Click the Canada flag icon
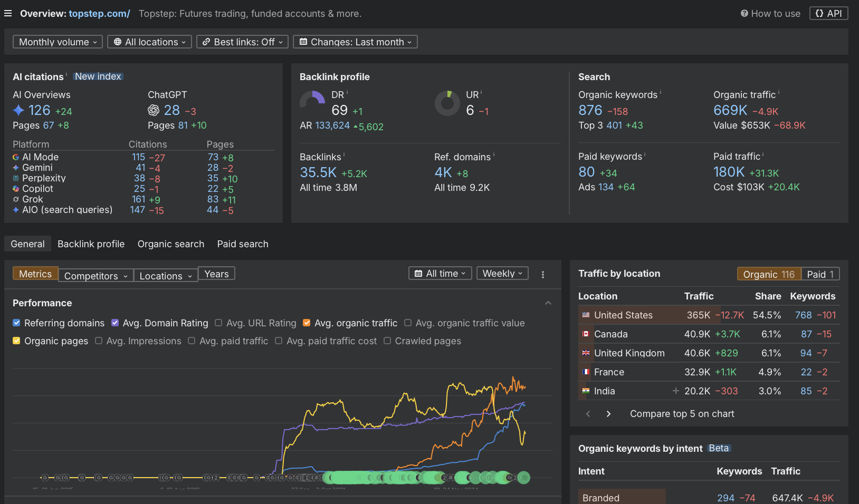The image size is (859, 504). pyautogui.click(x=586, y=334)
